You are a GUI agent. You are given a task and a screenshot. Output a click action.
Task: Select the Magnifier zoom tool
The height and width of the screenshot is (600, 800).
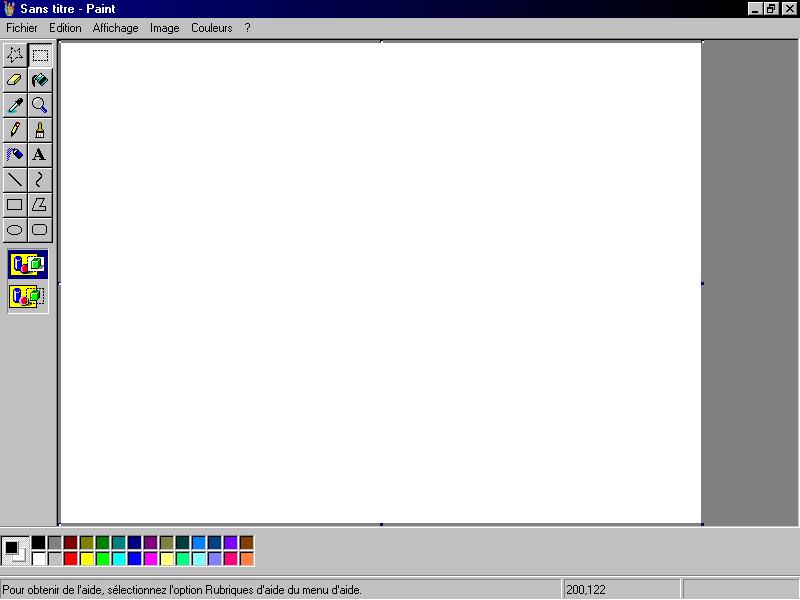[40, 105]
